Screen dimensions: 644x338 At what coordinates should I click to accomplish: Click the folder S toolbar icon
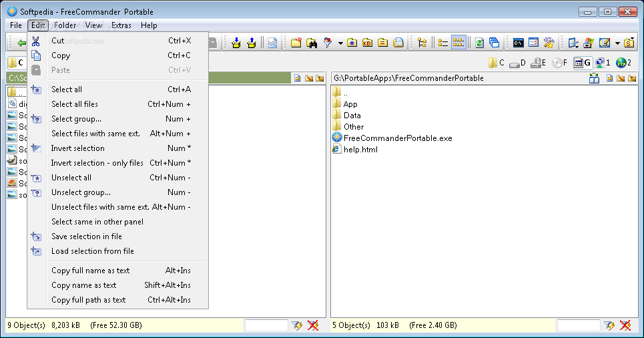[629, 42]
